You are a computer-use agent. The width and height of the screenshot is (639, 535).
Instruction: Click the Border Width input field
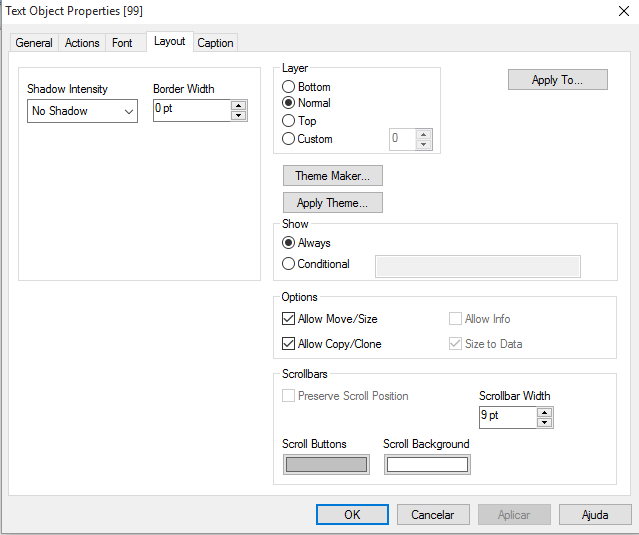191,110
